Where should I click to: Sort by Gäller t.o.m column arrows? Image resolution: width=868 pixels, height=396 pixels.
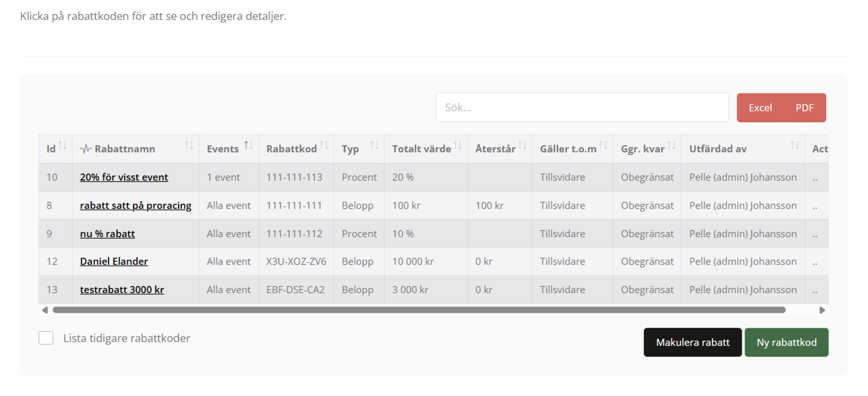(x=603, y=146)
